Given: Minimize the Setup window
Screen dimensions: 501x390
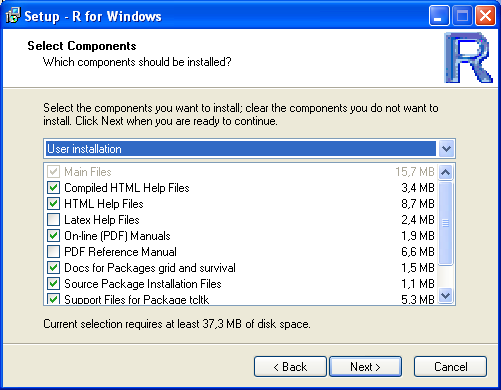Looking at the screenshot, I should tap(439, 15).
